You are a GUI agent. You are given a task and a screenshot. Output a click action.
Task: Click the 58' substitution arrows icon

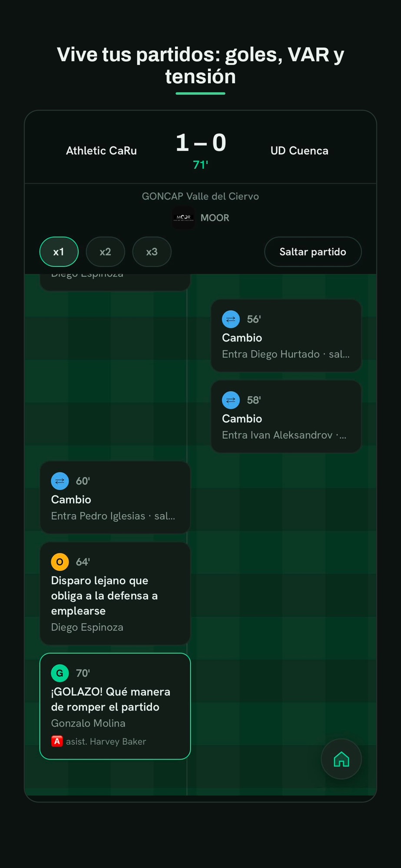(231, 400)
